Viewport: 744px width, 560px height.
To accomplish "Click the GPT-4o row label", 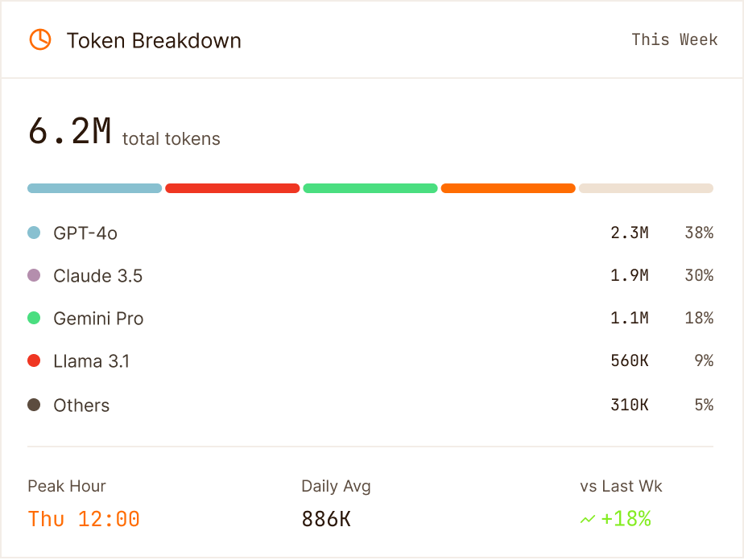I will pyautogui.click(x=85, y=233).
